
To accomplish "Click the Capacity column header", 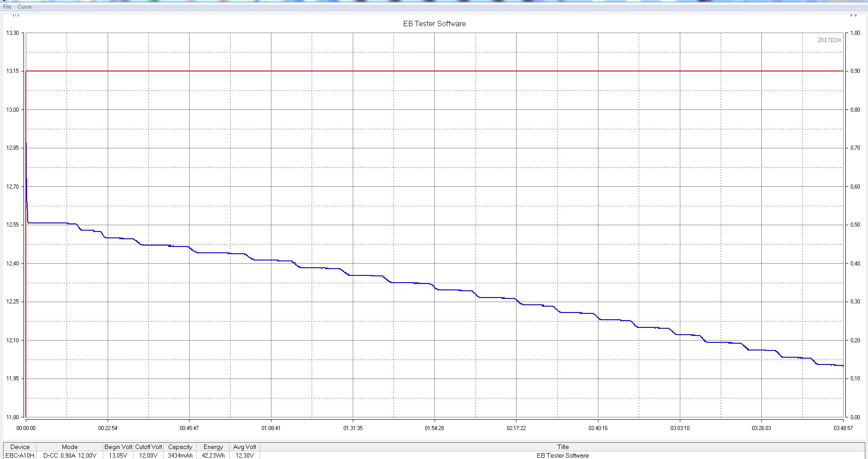I will tap(180, 447).
